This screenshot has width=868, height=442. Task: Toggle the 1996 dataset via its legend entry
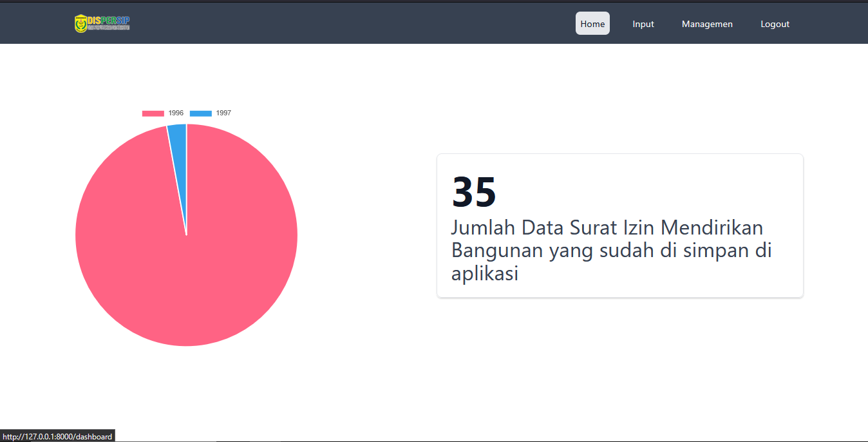163,113
